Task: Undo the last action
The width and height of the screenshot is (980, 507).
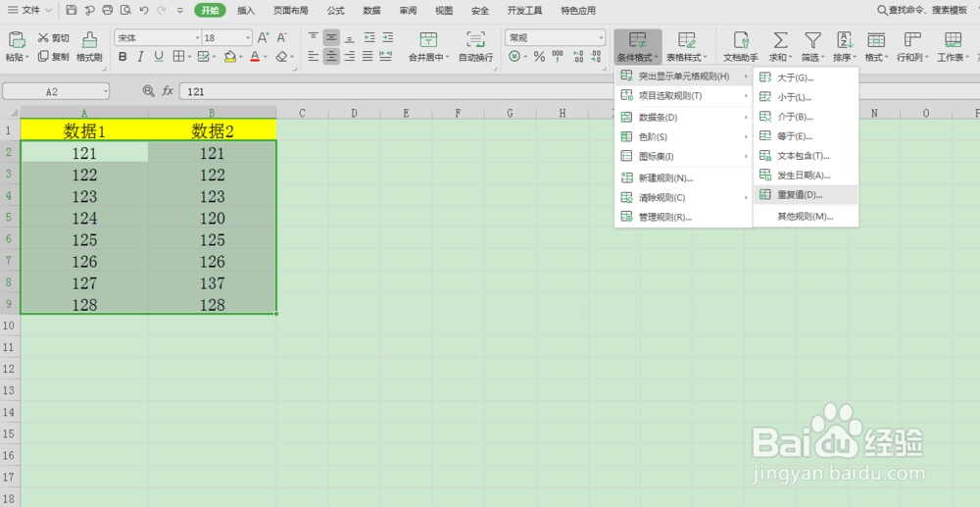Action: [x=144, y=11]
